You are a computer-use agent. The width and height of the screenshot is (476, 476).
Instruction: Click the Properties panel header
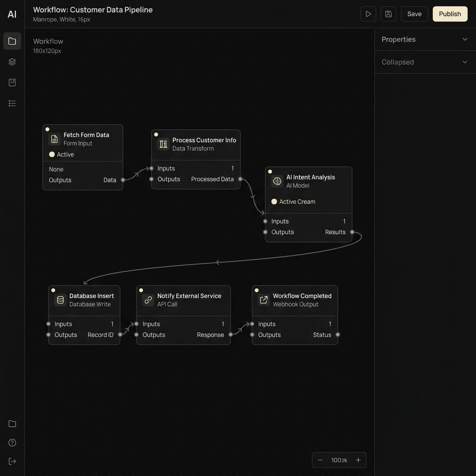tap(425, 40)
